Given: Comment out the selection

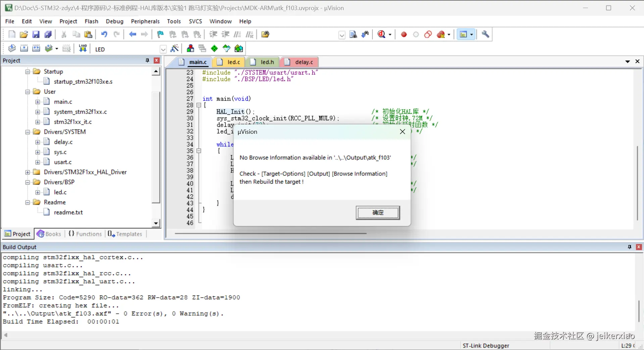Looking at the screenshot, I should point(237,35).
